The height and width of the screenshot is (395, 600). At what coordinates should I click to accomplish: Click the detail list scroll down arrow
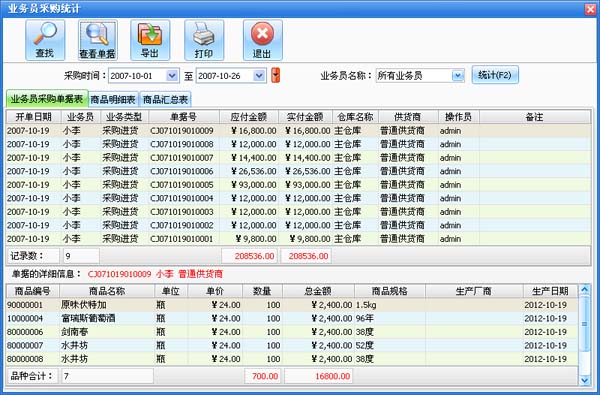pos(584,380)
